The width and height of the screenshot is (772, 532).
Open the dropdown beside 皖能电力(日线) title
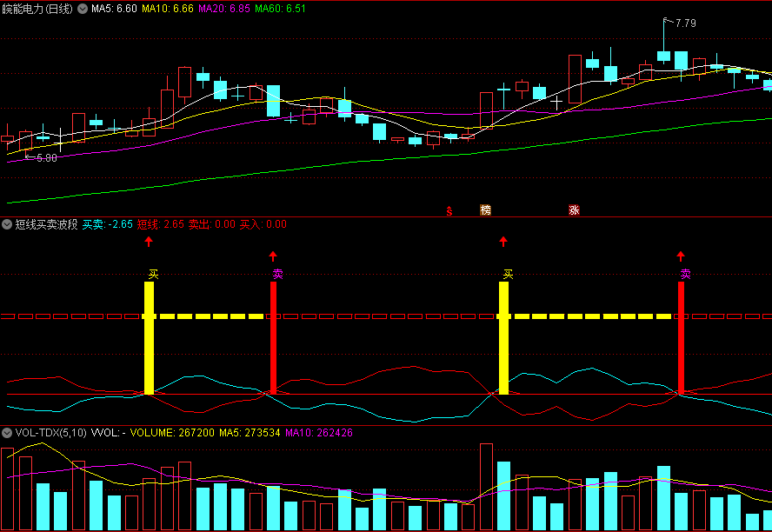pyautogui.click(x=83, y=9)
